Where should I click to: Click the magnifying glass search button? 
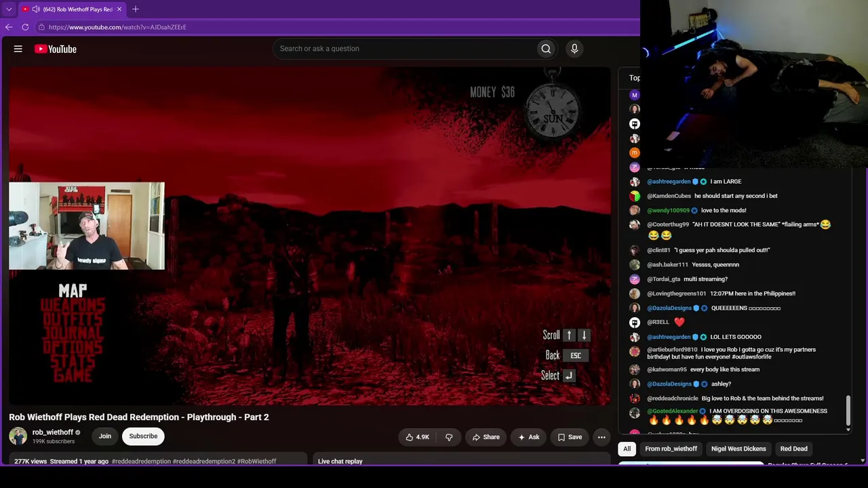point(546,49)
